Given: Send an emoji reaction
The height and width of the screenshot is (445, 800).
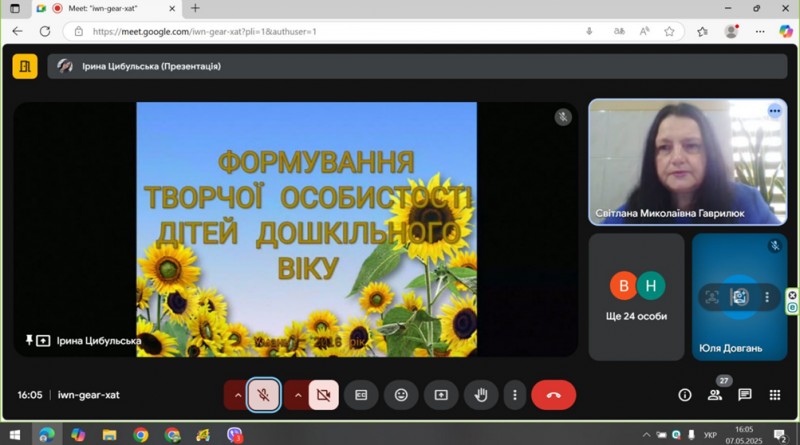Looking at the screenshot, I should click(401, 395).
